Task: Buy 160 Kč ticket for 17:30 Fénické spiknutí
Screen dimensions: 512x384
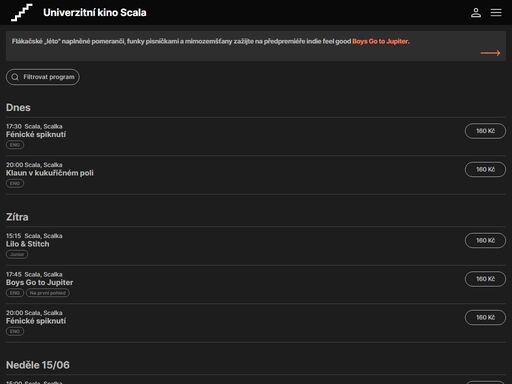Action: [485, 131]
